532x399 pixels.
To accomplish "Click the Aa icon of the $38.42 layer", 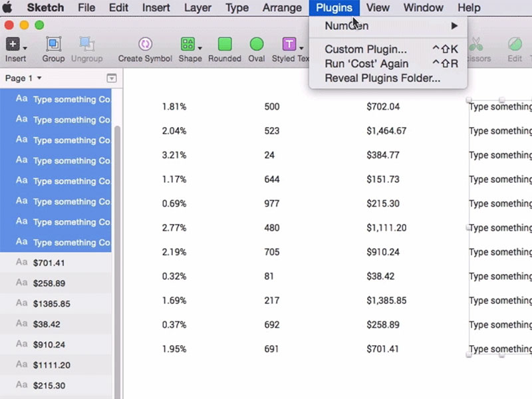I will [22, 323].
